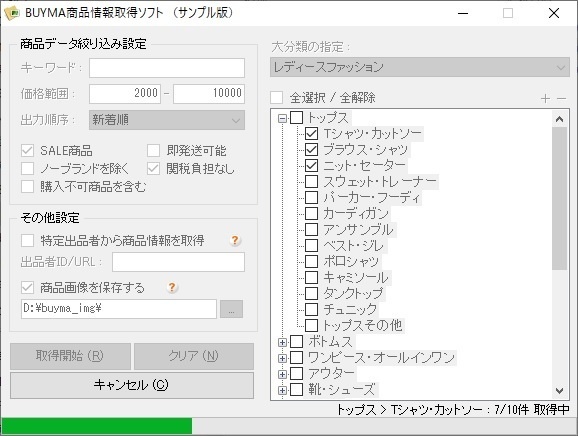This screenshot has width=578, height=436.
Task: Click the category tree scrollbar thumb
Action: pyautogui.click(x=560, y=198)
